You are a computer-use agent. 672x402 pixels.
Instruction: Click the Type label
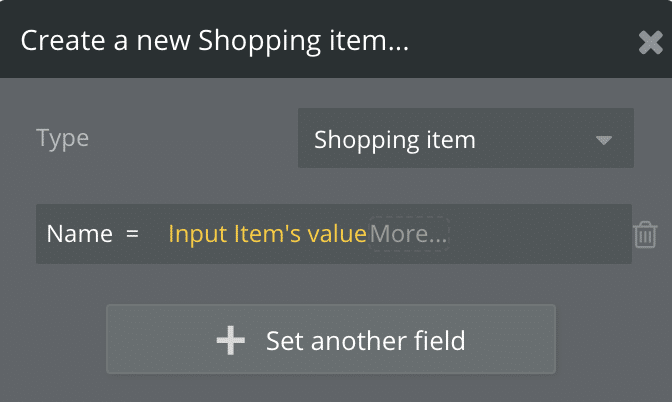62,138
